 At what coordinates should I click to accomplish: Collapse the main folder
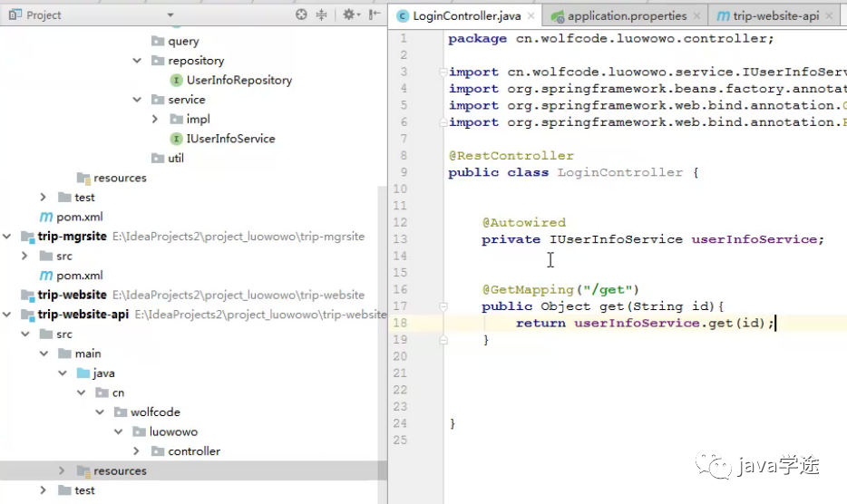click(x=44, y=354)
